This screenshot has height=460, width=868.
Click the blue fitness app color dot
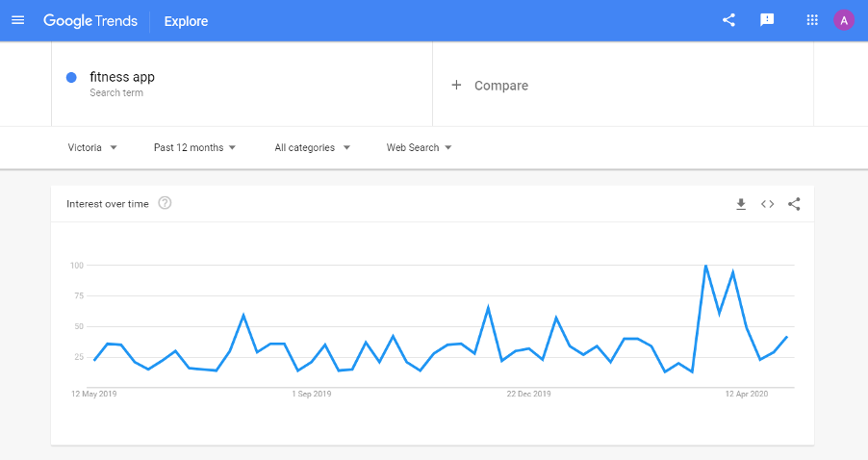click(71, 78)
